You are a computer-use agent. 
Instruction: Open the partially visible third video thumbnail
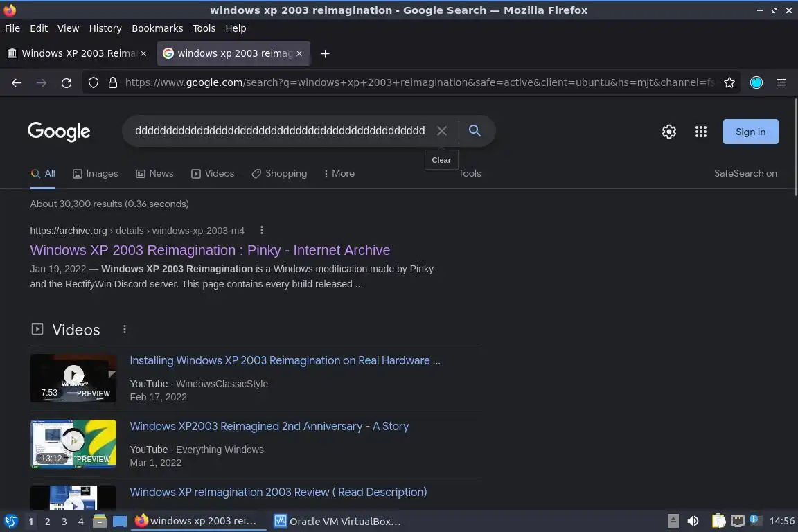73,497
